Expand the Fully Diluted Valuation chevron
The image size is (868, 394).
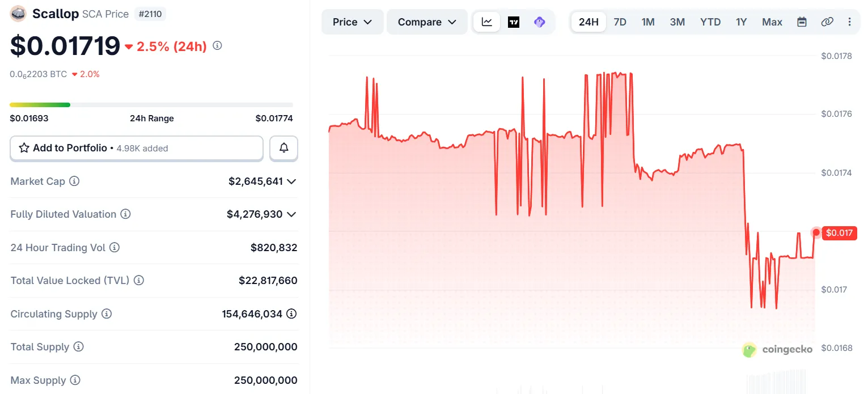291,214
